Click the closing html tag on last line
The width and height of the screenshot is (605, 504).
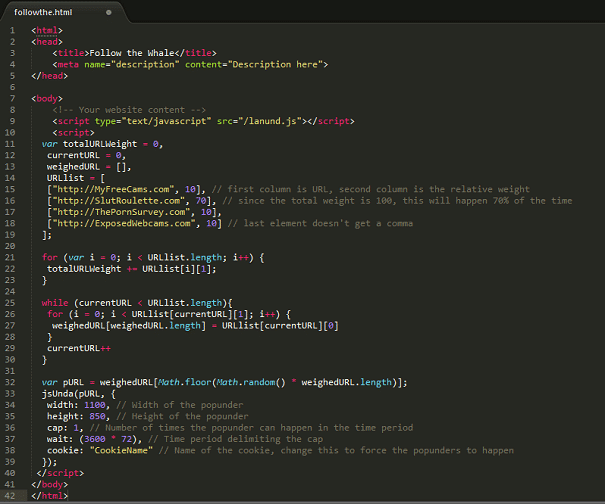50,495
